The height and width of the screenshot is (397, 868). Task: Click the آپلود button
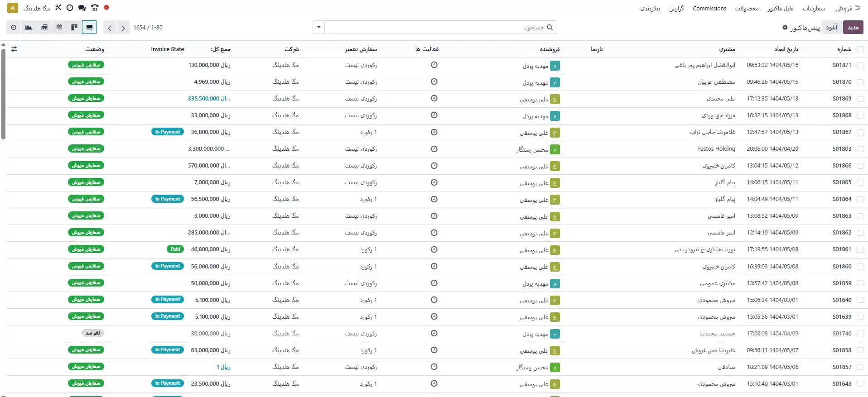pos(831,28)
